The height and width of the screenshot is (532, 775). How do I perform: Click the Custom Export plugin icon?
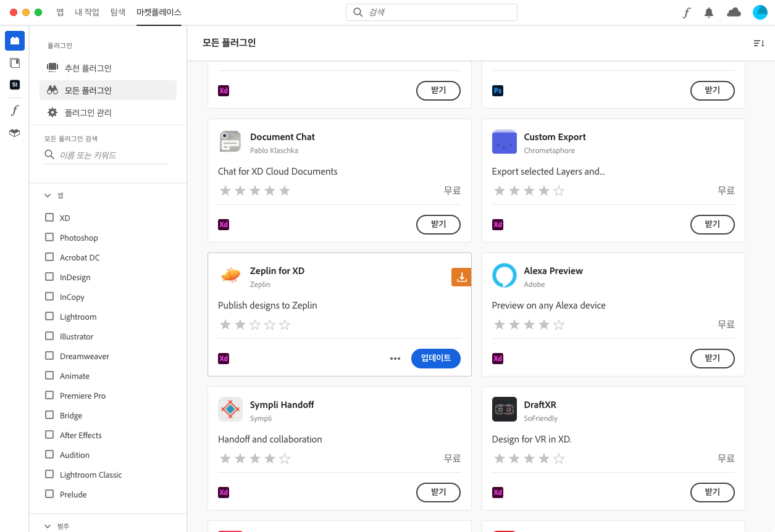coord(504,141)
